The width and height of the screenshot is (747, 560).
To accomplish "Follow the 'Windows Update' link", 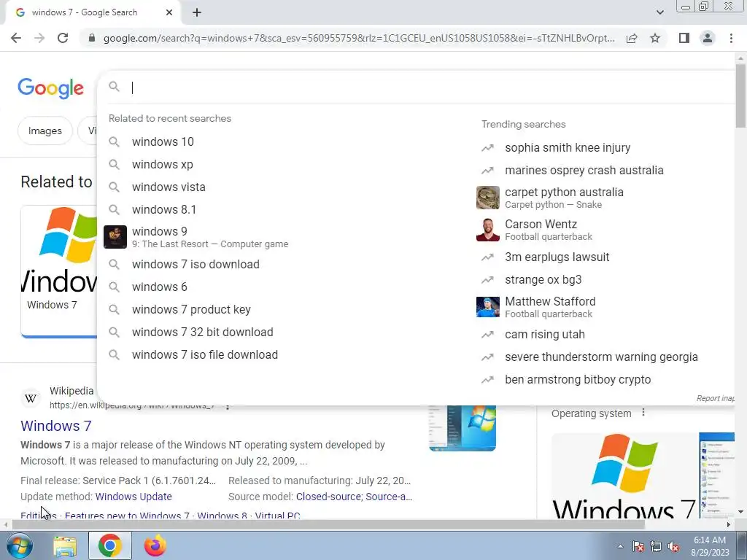I will click(x=133, y=496).
